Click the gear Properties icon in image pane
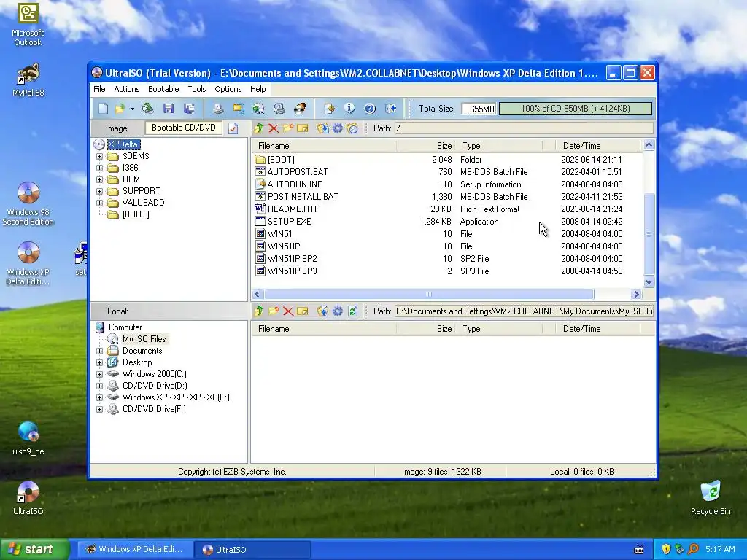Screen dimensions: 747x560 click(337, 128)
